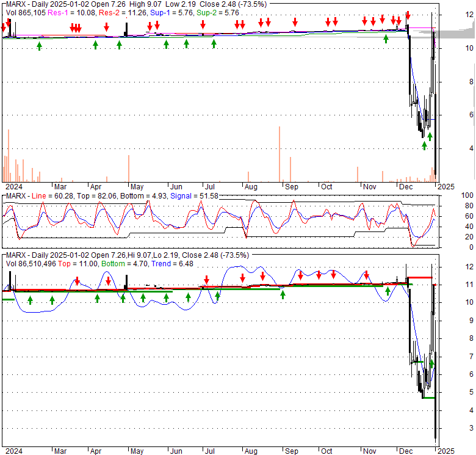Screen dimensions: 476x455
Task: Click the red arrow near July in bottom chart
Action: [206, 281]
